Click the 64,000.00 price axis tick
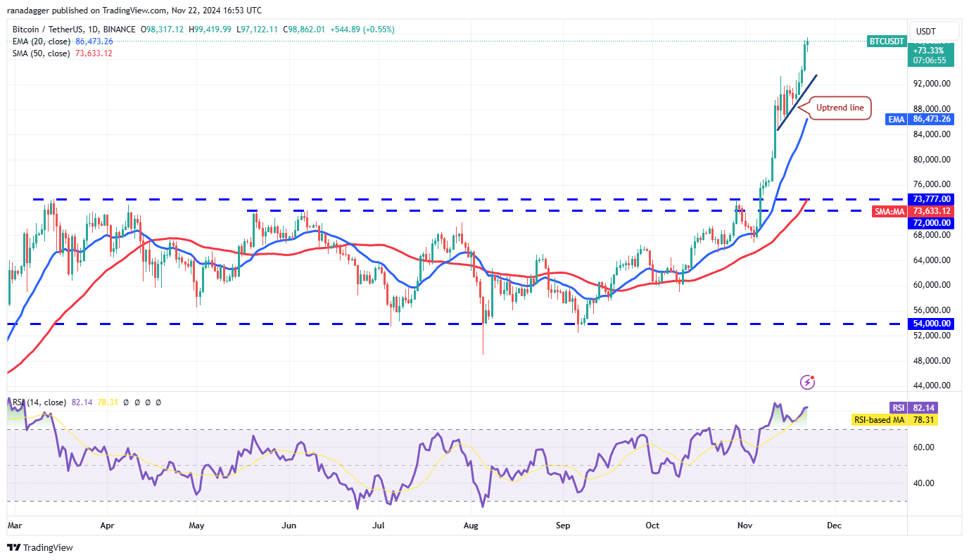The height and width of the screenshot is (560, 969). [932, 260]
